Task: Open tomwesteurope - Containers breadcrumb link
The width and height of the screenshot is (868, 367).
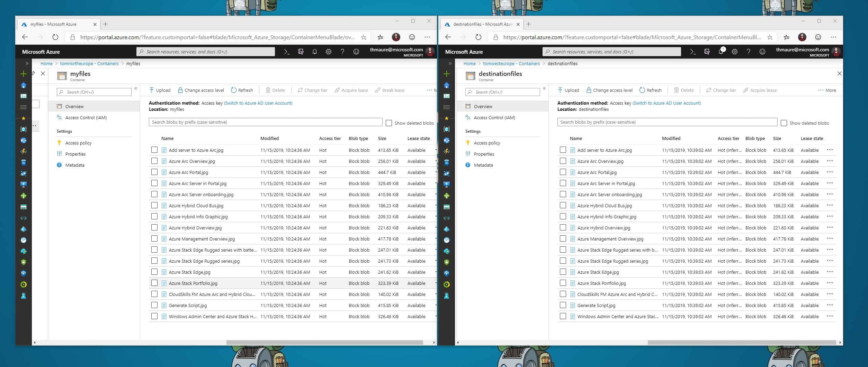Action: 511,63
